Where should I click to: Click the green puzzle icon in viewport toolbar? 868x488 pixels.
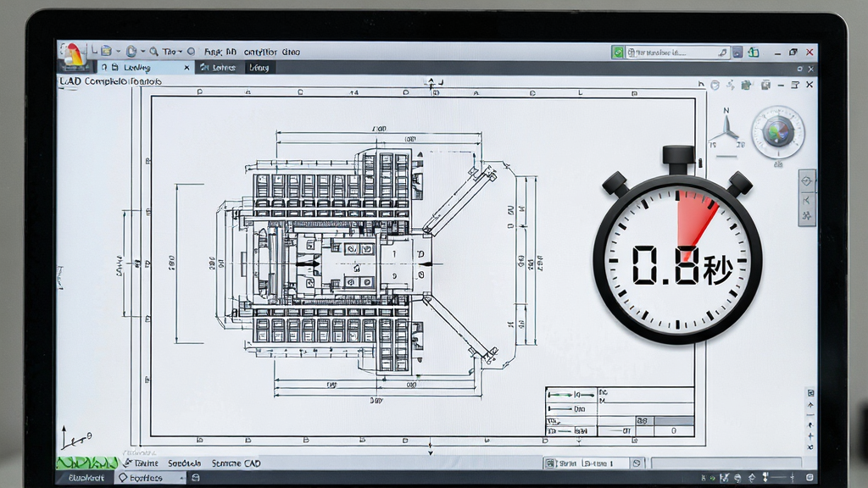[747, 85]
